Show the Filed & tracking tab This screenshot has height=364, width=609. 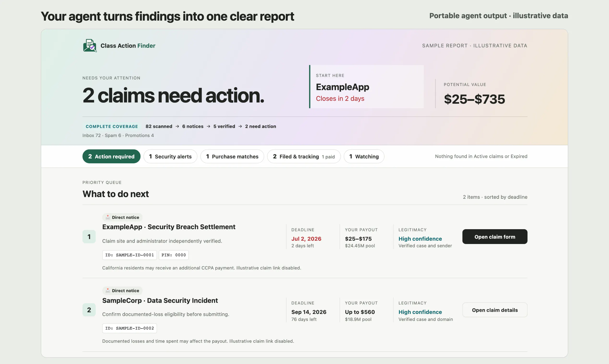pyautogui.click(x=304, y=156)
